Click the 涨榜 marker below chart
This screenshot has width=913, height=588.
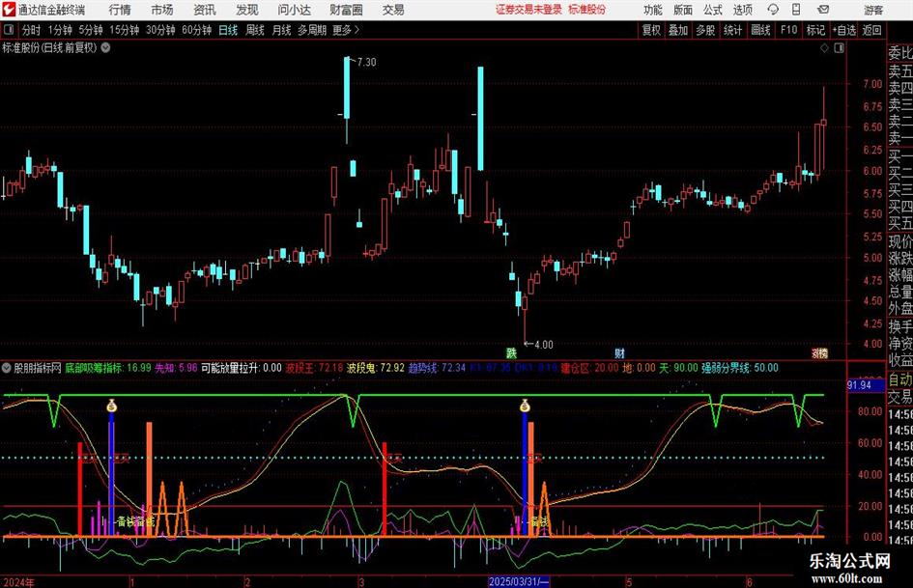coord(820,352)
